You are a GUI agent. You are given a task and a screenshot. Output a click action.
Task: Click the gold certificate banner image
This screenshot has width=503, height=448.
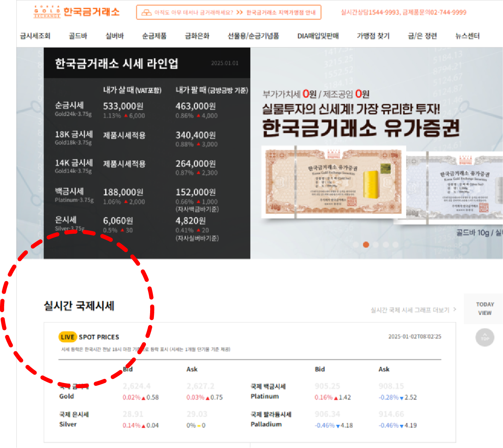(333, 182)
